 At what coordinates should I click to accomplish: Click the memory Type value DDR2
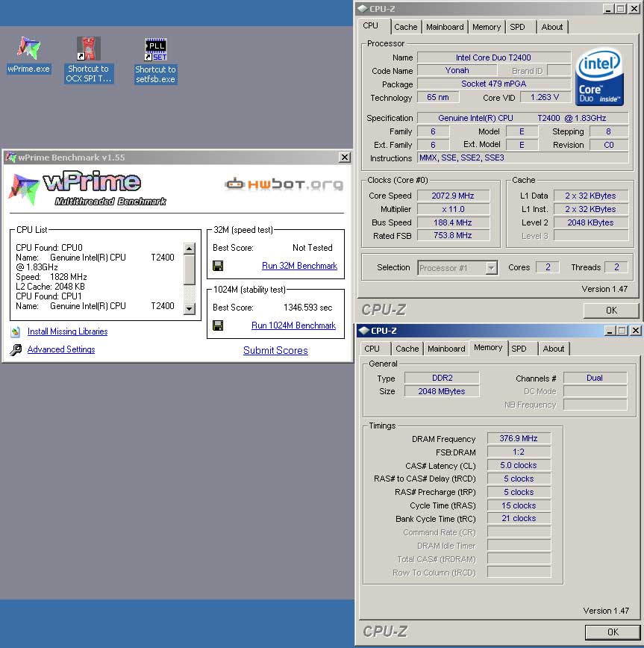(442, 378)
